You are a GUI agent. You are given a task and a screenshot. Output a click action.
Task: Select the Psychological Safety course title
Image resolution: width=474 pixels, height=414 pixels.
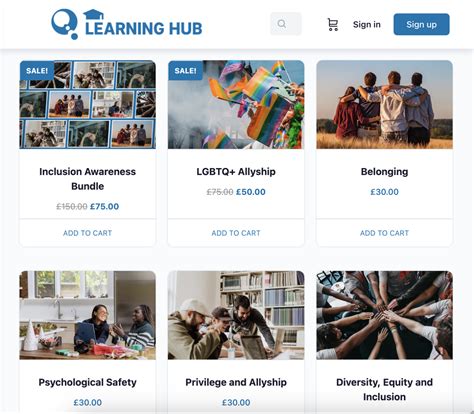[88, 382]
